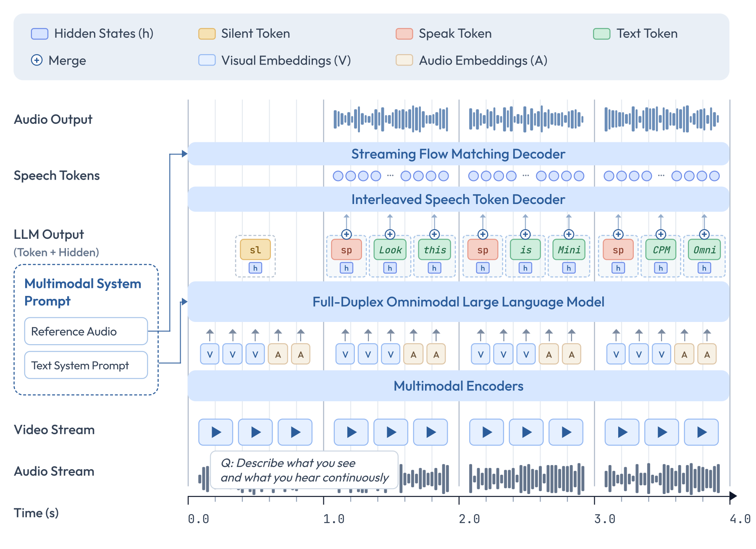The width and height of the screenshot is (756, 549).
Task: Click the Audio Embeddings legend swatch
Action: 404,60
